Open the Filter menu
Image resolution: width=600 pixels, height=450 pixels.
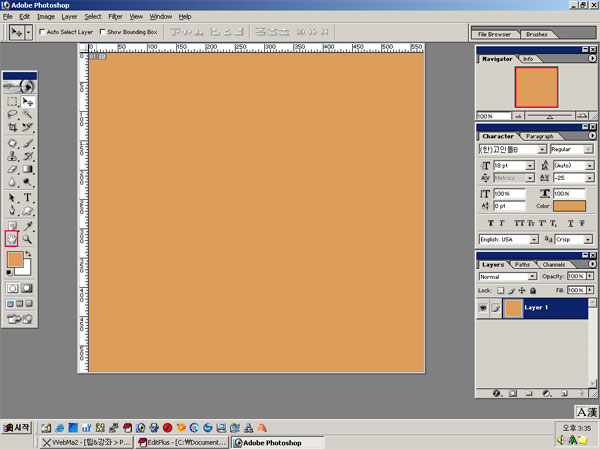tap(115, 17)
